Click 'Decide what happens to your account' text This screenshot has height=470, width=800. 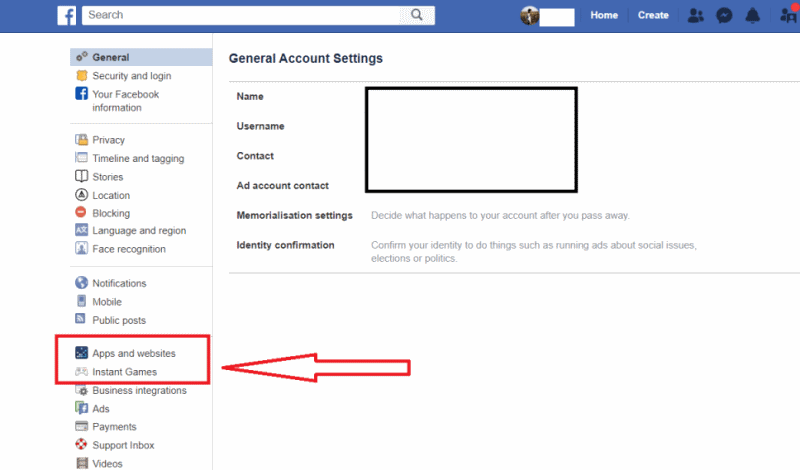tap(500, 215)
